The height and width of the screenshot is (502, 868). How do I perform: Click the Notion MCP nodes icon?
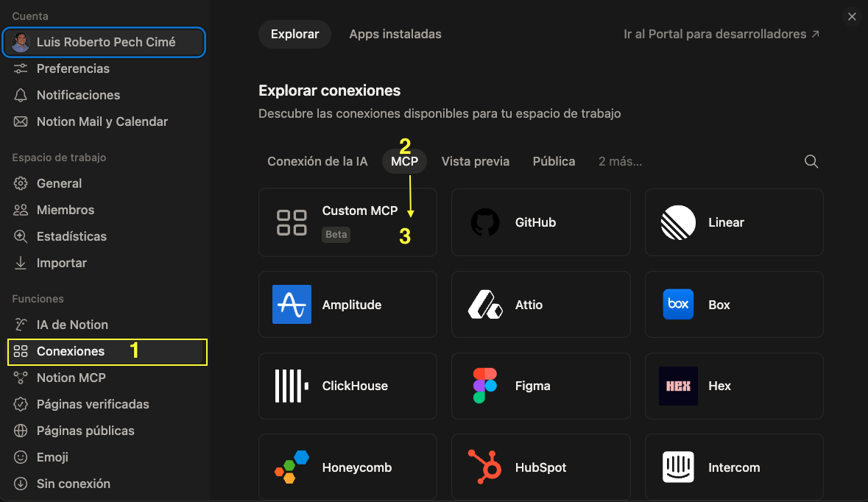(x=21, y=378)
